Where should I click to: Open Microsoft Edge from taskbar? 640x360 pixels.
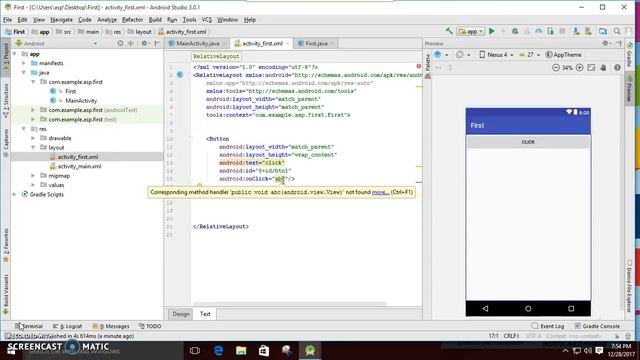(218, 350)
